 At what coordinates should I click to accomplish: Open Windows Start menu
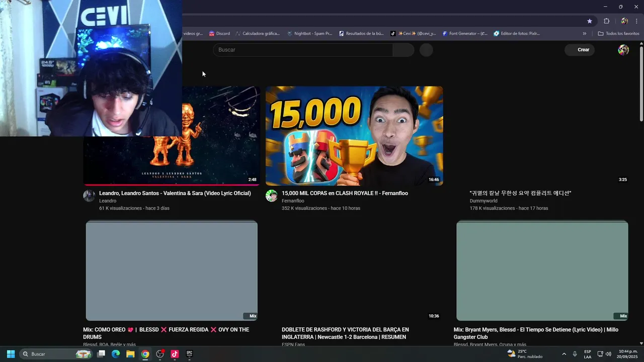[x=11, y=354]
